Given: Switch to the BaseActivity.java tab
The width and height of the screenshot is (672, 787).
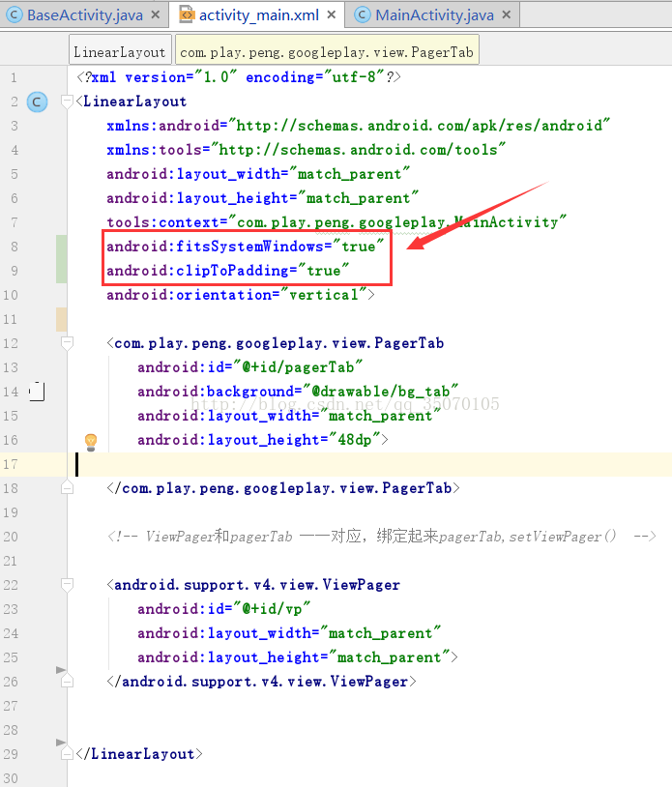Looking at the screenshot, I should 84,15.
